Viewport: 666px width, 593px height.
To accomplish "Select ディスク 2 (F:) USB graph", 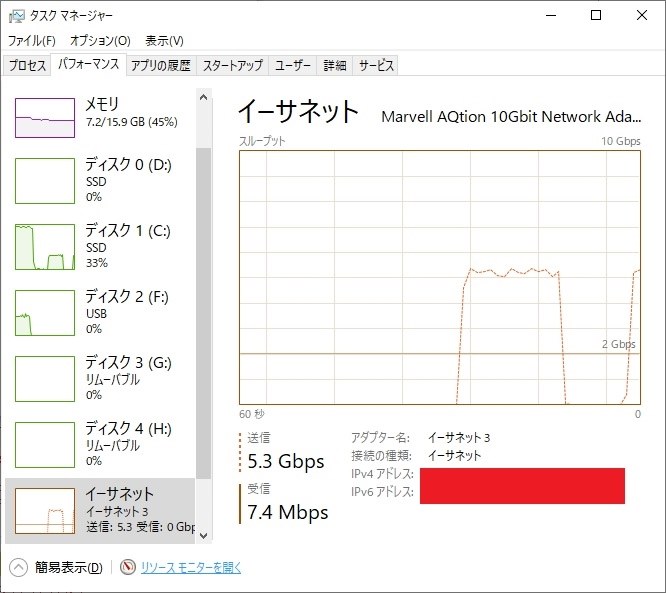I will click(45, 313).
